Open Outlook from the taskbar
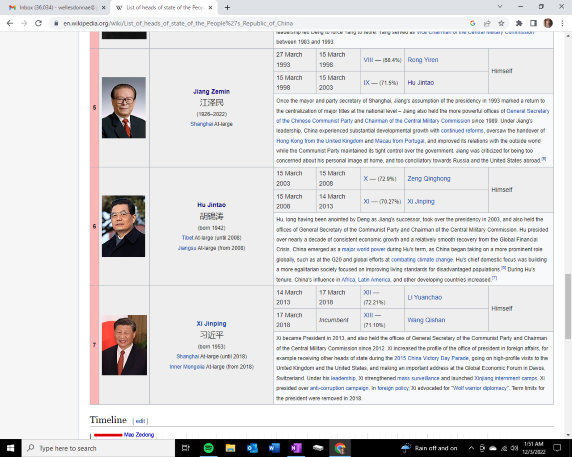The height and width of the screenshot is (457, 572). pyautogui.click(x=252, y=448)
